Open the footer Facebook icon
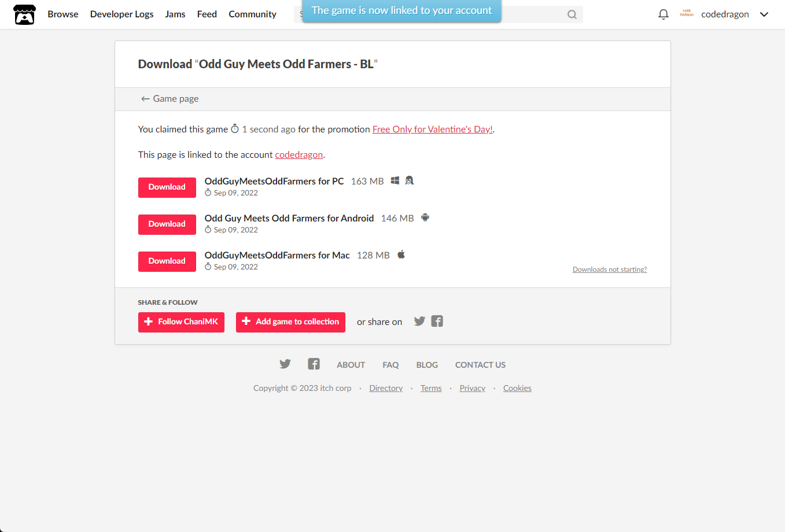 coord(314,364)
